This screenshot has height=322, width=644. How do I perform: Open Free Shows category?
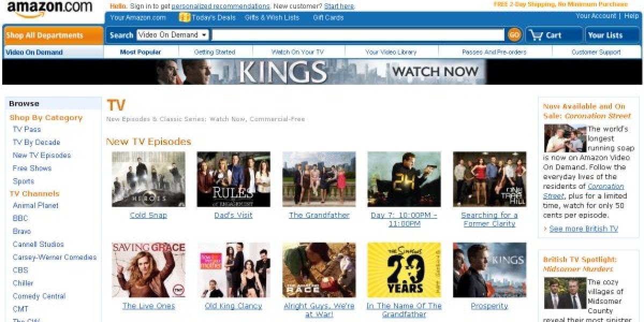[x=32, y=168]
